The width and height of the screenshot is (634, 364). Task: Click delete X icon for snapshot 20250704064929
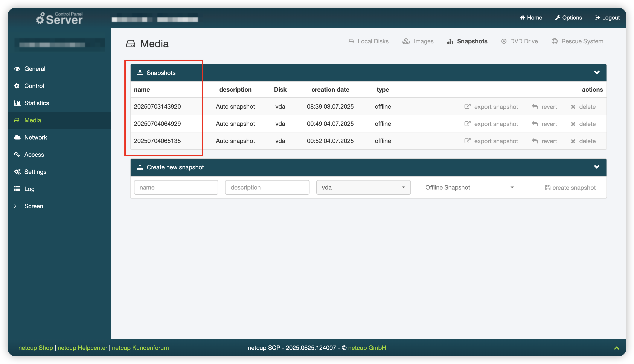(x=573, y=124)
